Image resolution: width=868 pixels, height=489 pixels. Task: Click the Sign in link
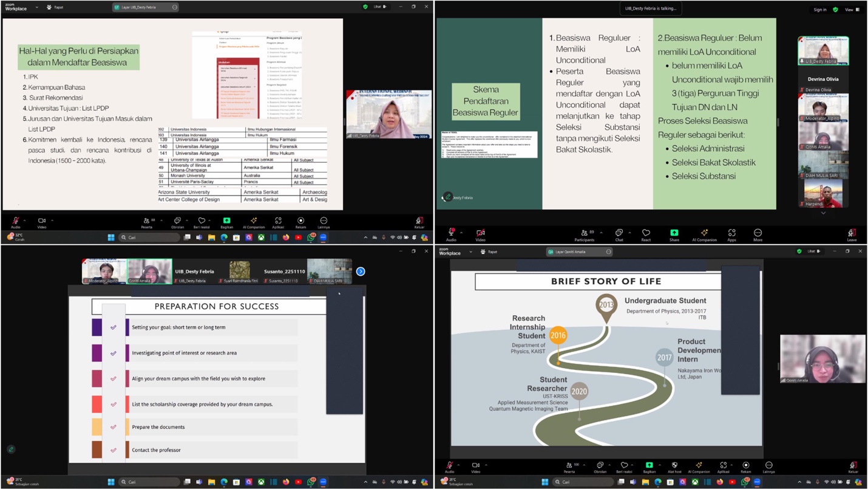click(820, 10)
